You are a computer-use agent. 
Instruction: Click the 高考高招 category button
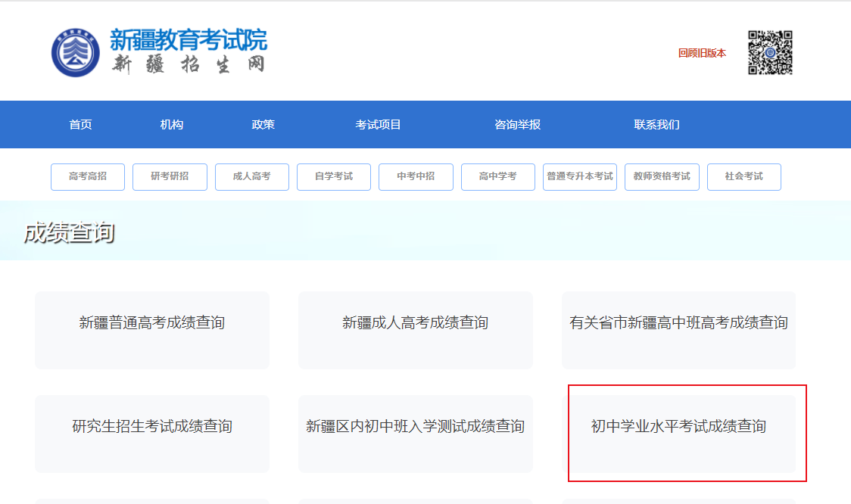pos(88,176)
